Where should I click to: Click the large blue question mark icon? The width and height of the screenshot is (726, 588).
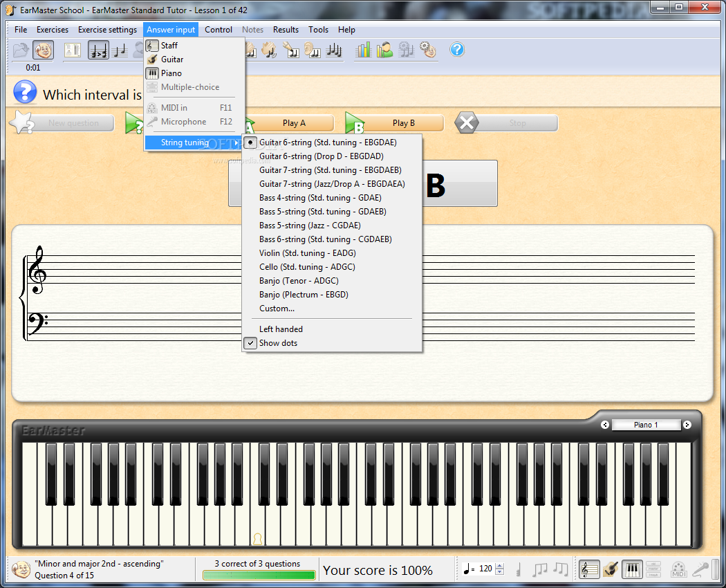click(25, 92)
